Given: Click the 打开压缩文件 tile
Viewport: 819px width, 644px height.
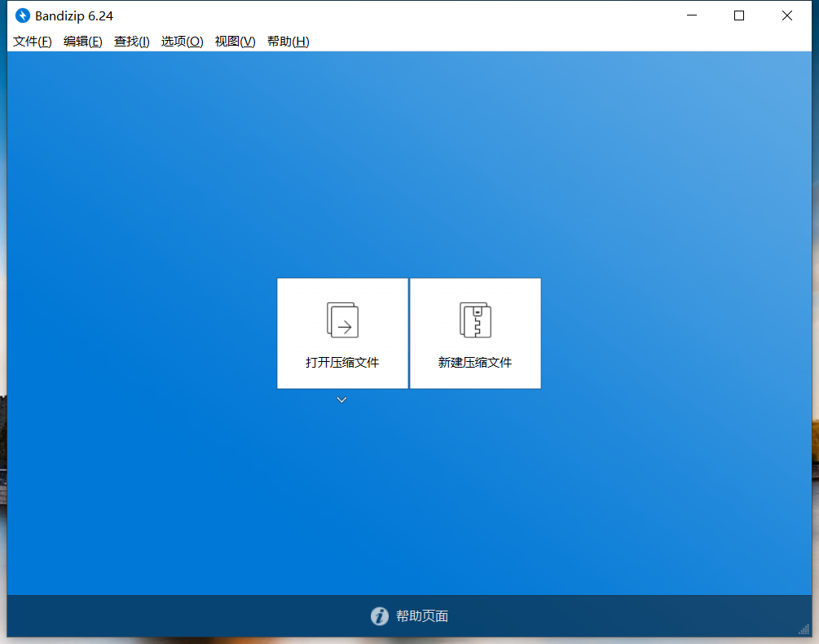Looking at the screenshot, I should (342, 333).
